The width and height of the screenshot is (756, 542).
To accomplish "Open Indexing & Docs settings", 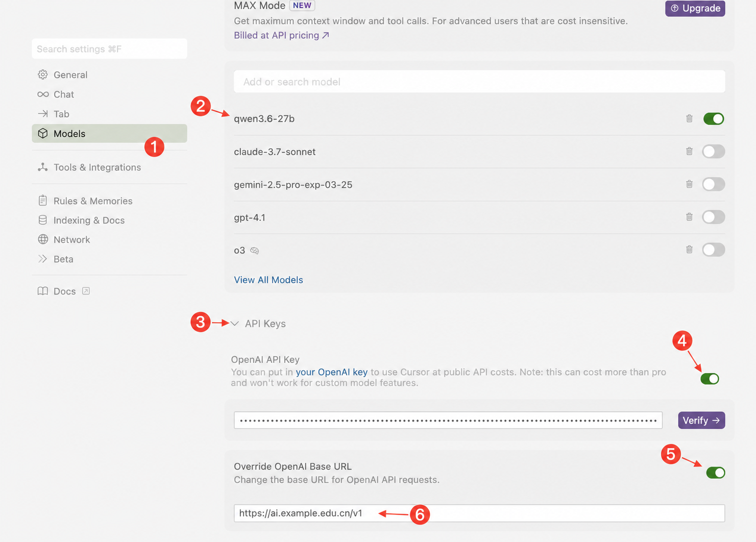I will click(109, 220).
